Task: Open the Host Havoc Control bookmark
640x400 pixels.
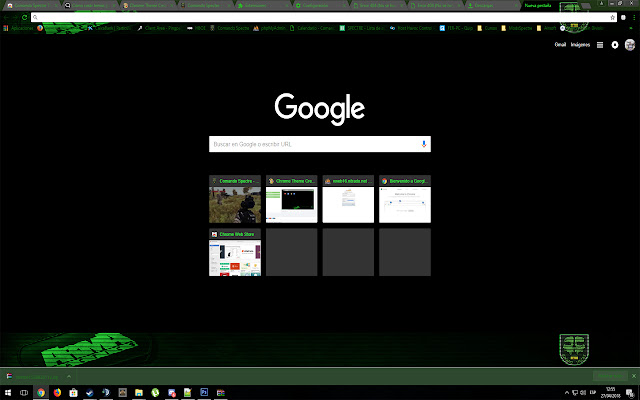Action: pos(411,28)
